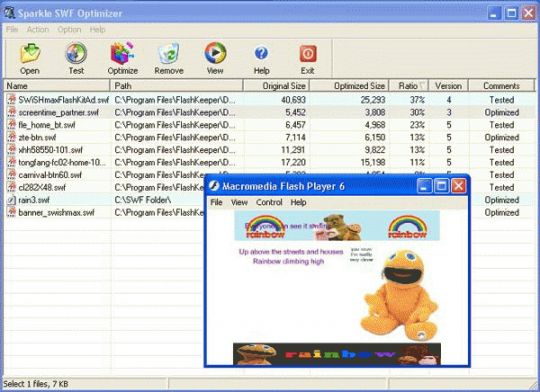Screen dimensions: 540x392
Task: Open Flash Player View menu
Action: tap(239, 202)
